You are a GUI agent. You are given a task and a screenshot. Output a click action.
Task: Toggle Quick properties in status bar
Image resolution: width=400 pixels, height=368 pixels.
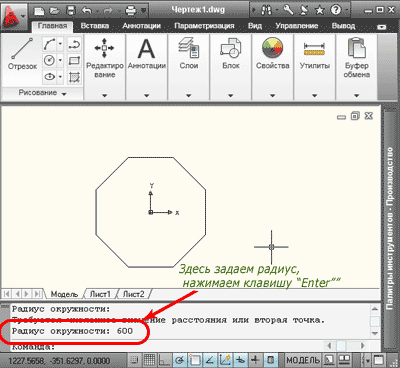click(271, 360)
